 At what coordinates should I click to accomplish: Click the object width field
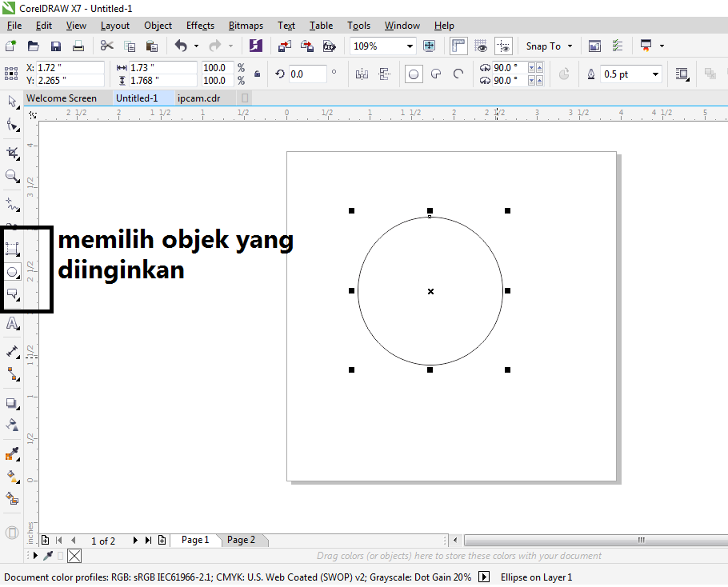point(162,68)
